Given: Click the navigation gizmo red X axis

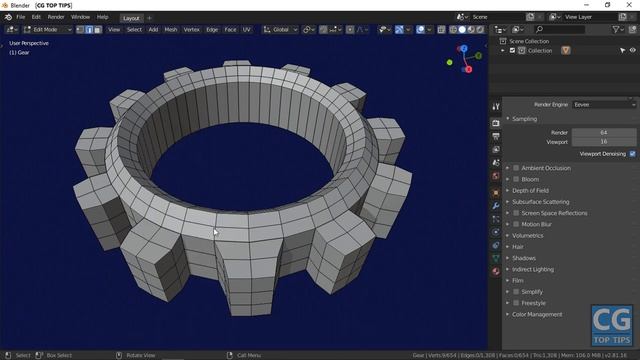Looking at the screenshot, I should (468, 69).
